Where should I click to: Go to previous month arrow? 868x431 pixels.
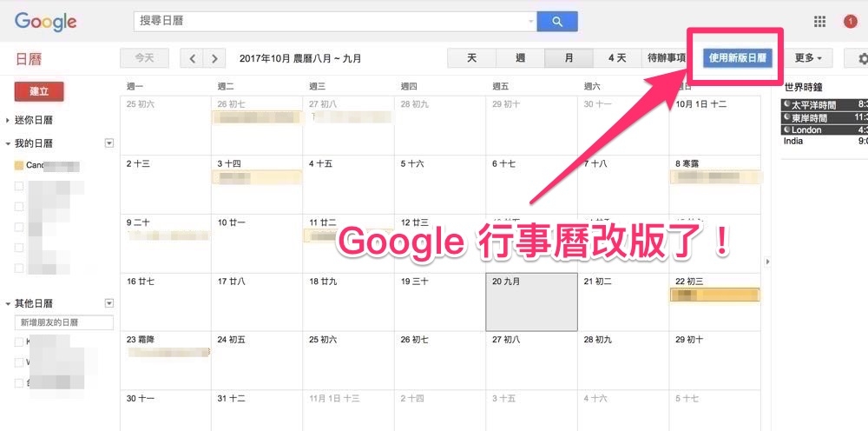click(192, 58)
